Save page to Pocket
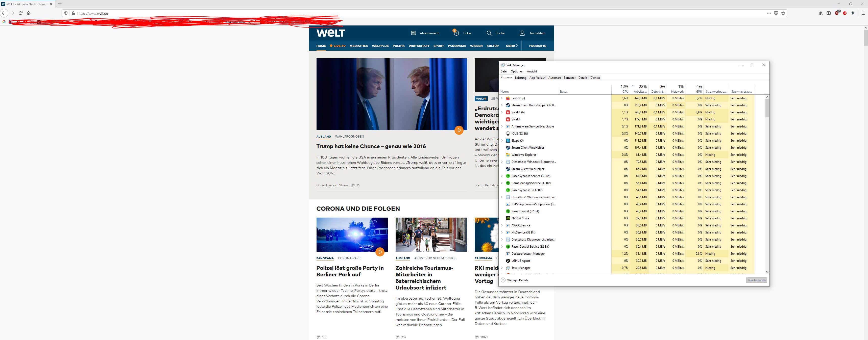Image resolution: width=868 pixels, height=340 pixels. [776, 13]
